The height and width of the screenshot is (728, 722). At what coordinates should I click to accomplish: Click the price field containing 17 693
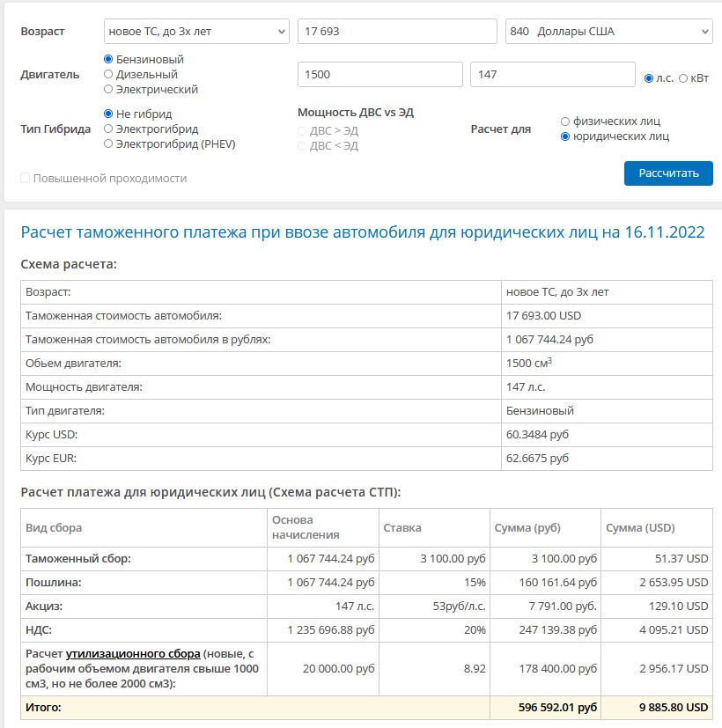(397, 32)
